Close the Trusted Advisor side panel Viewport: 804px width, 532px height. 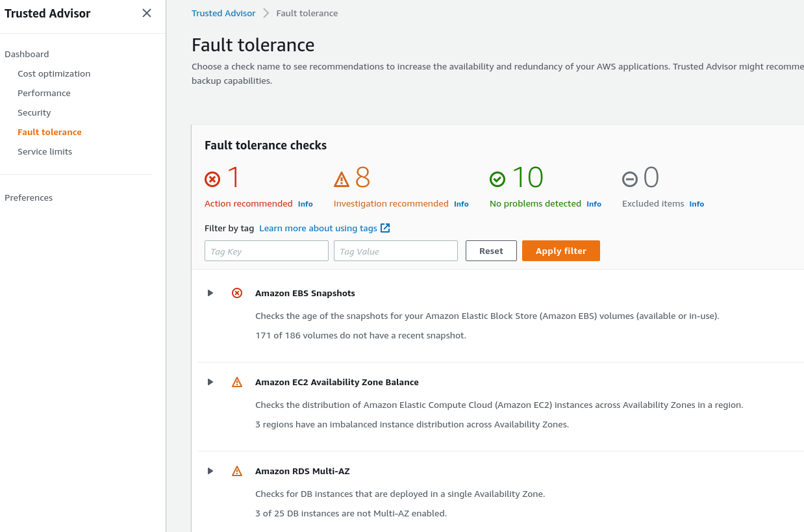coord(147,13)
